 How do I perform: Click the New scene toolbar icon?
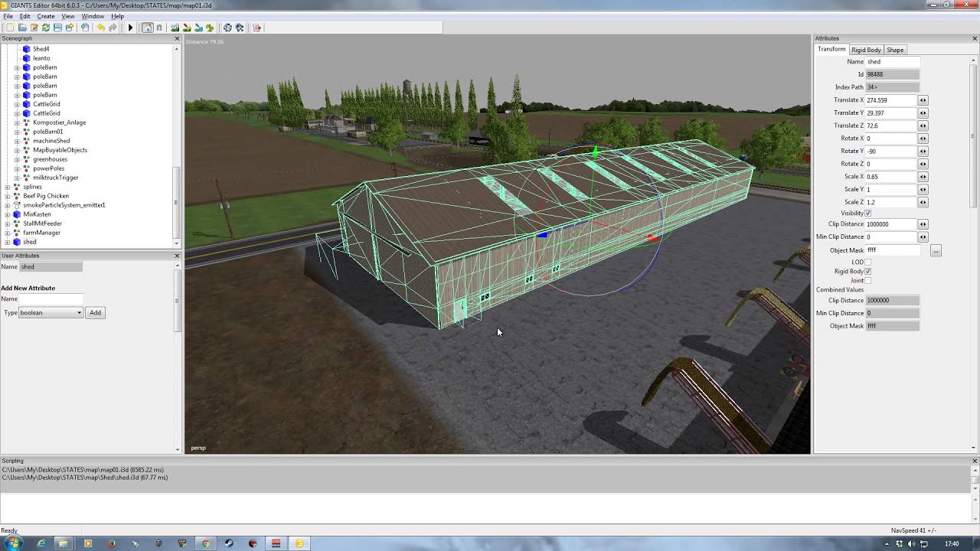pos(10,28)
